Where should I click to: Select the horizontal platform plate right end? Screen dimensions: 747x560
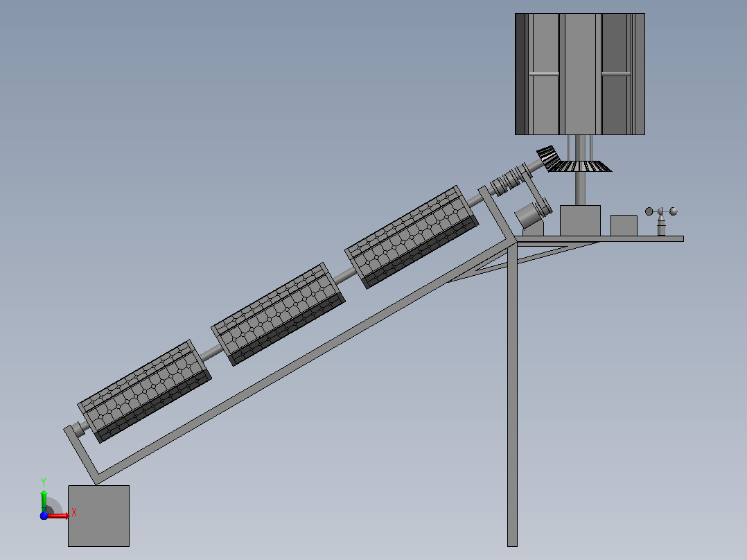pos(667,239)
